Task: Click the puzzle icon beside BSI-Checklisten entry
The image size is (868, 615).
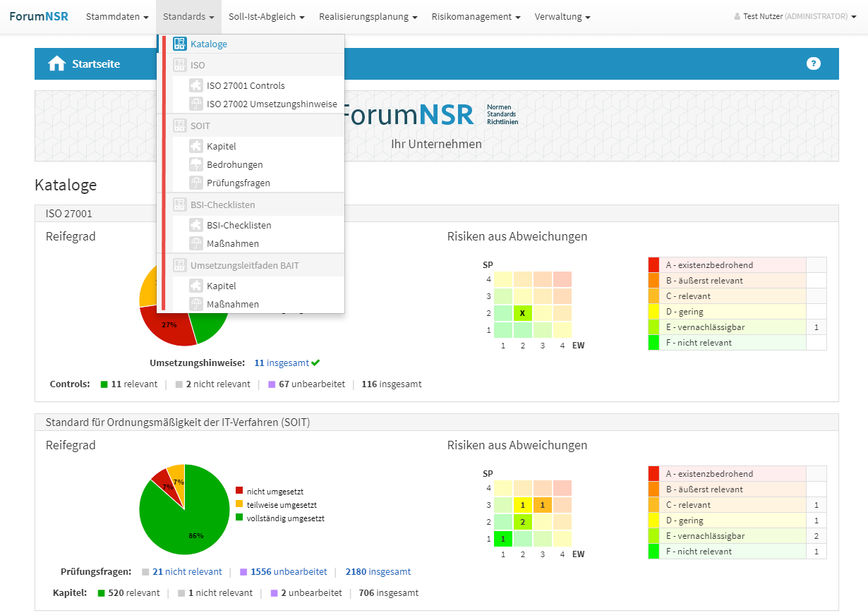Action: tap(195, 226)
